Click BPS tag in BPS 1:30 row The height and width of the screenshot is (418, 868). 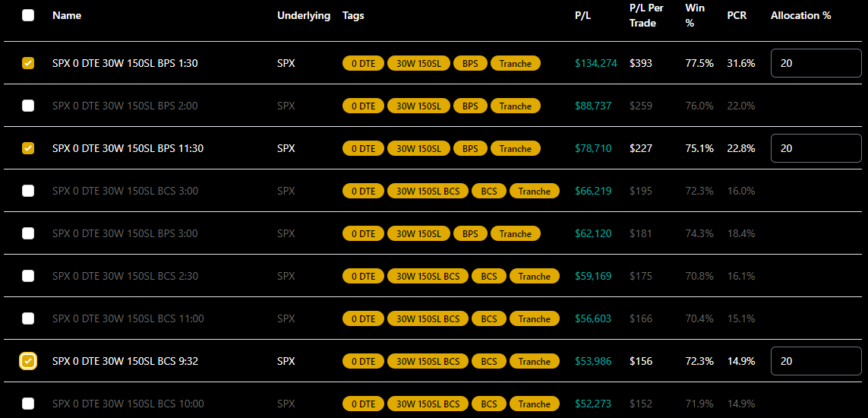pyautogui.click(x=470, y=64)
